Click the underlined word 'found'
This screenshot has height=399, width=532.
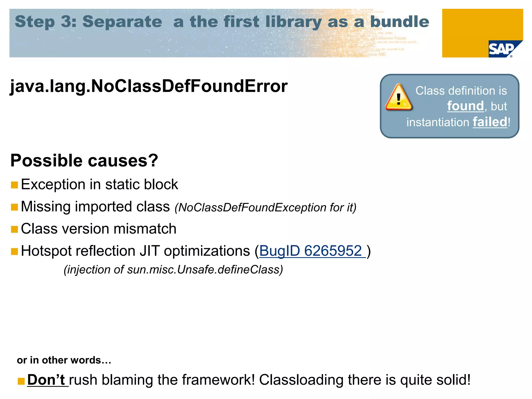pos(465,106)
